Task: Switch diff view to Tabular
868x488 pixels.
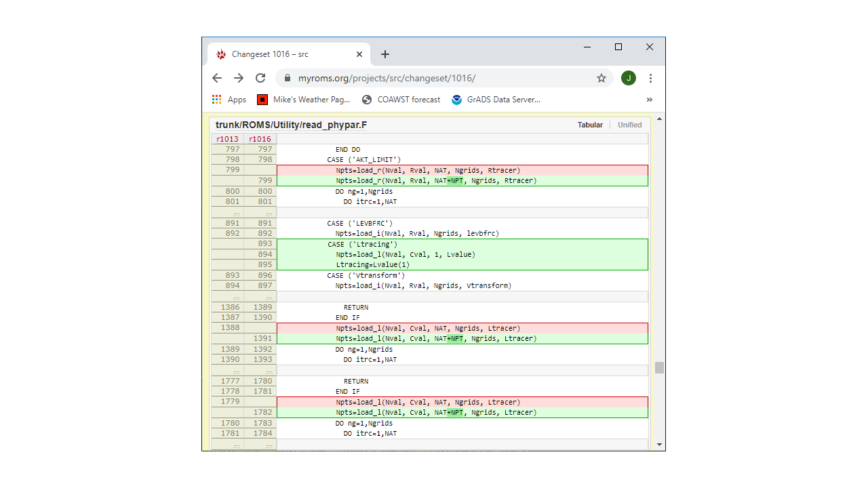Action: (590, 125)
